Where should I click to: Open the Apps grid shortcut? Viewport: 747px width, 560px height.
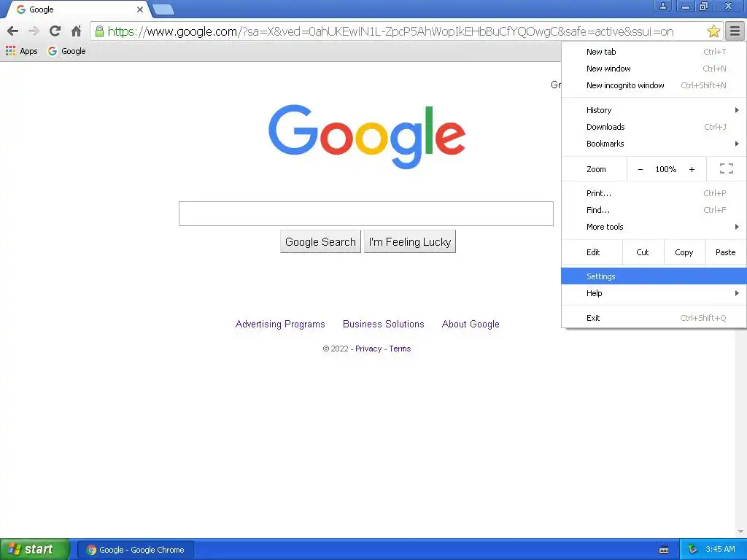point(21,51)
